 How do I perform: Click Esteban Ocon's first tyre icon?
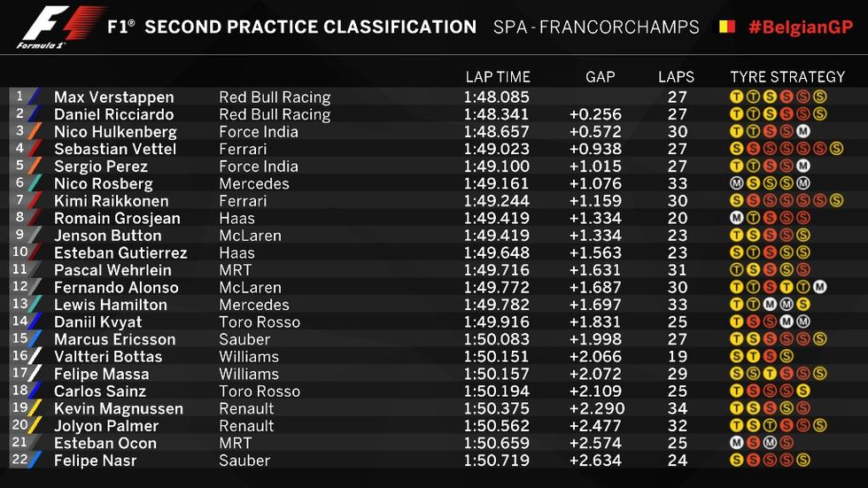[736, 443]
